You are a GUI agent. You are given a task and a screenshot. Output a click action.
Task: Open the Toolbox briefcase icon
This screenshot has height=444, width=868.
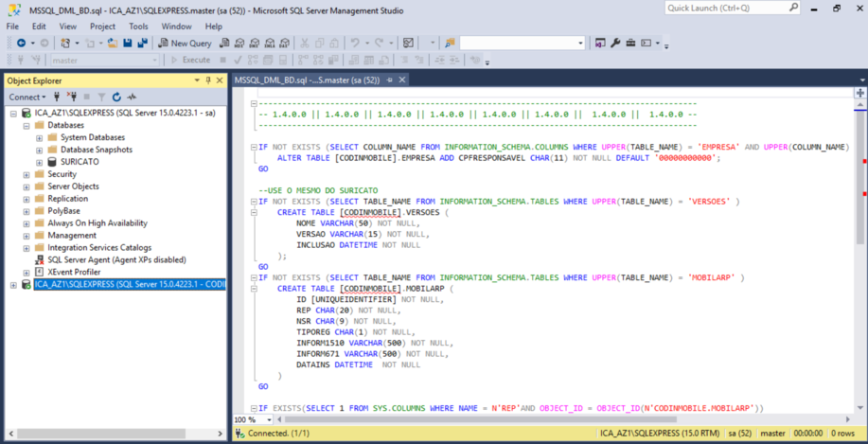click(x=630, y=43)
